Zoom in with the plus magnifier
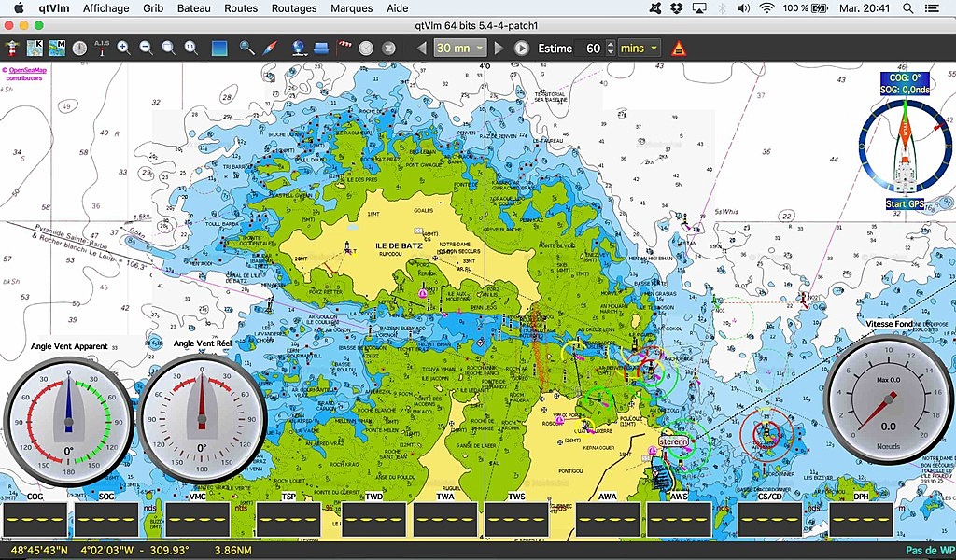 click(124, 49)
